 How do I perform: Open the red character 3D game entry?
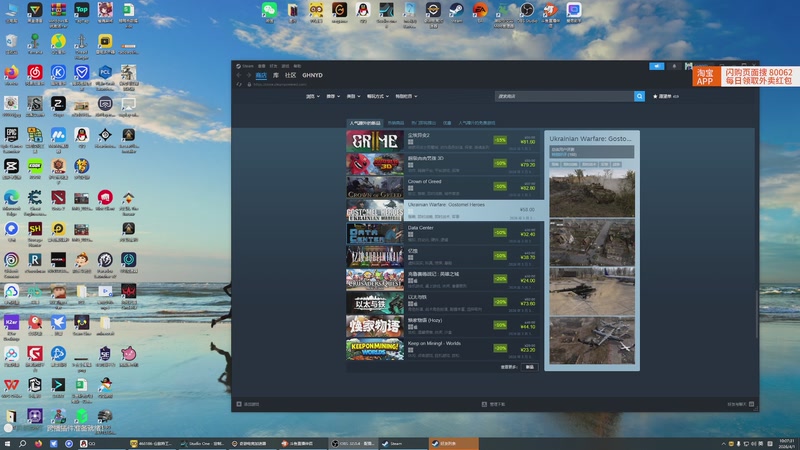pos(443,164)
